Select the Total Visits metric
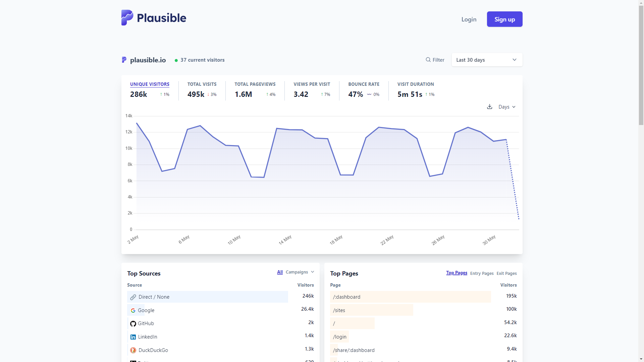Screen dimensions: 644x362 202,84
